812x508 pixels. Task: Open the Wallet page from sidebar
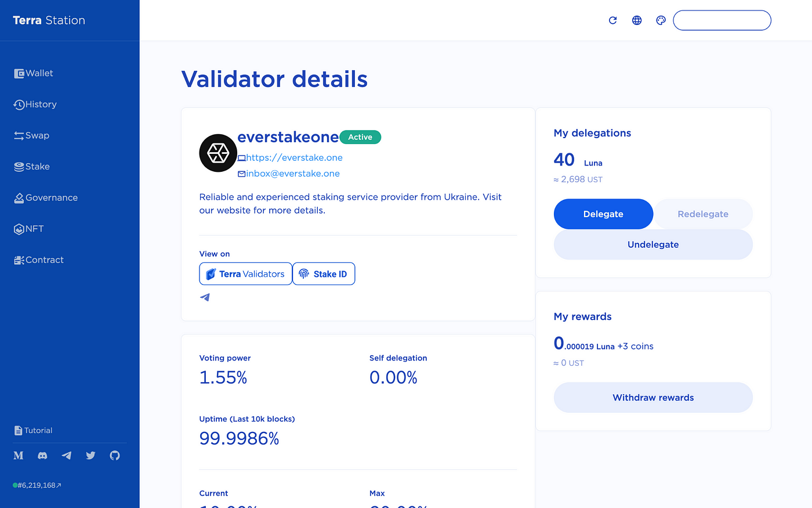pyautogui.click(x=34, y=73)
